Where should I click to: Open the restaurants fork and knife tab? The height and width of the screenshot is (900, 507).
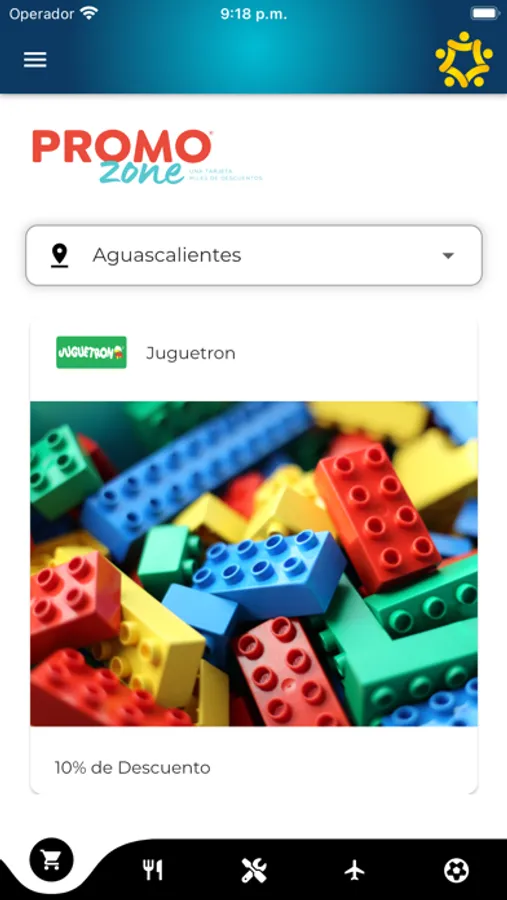(x=153, y=870)
